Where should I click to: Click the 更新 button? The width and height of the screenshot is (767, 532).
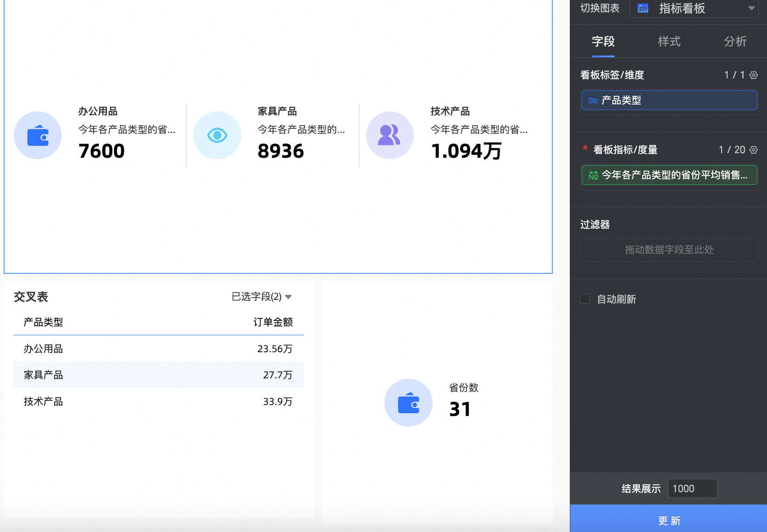(668, 519)
